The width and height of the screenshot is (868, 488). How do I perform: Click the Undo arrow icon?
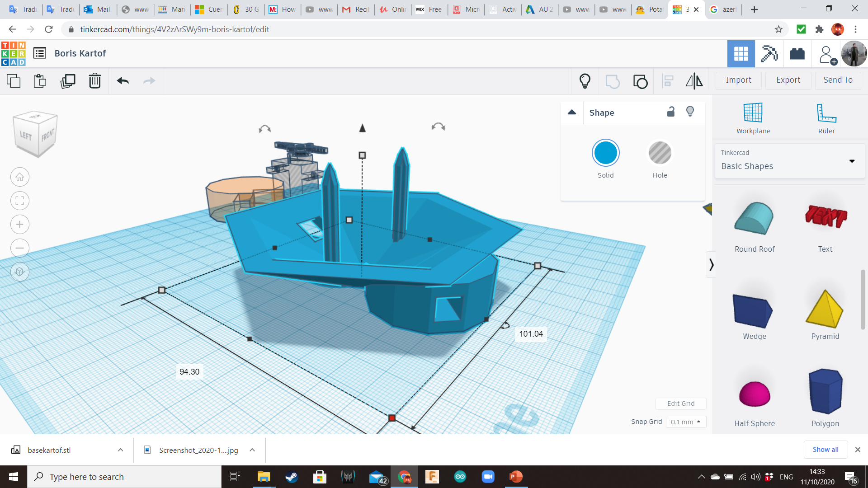123,81
